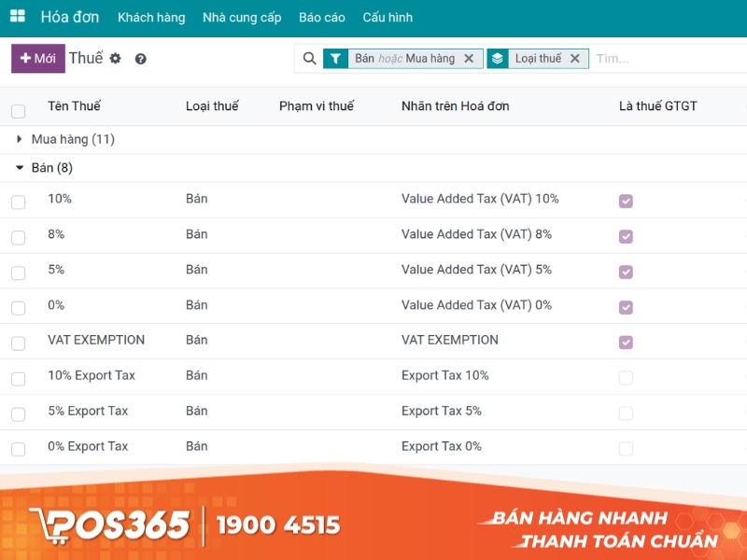
Task: Click the Mới button to create a tax
Action: tap(36, 58)
